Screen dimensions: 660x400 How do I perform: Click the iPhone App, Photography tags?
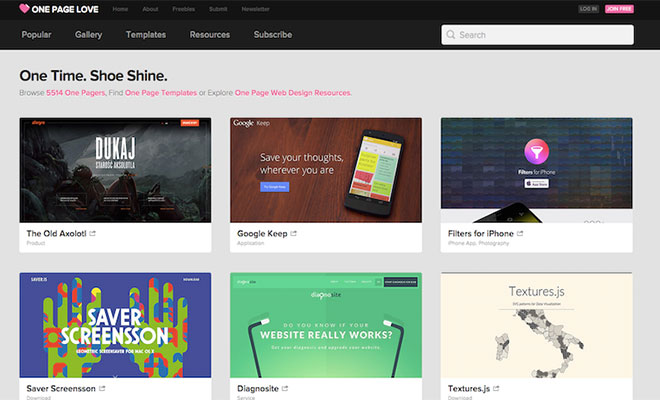pos(479,243)
